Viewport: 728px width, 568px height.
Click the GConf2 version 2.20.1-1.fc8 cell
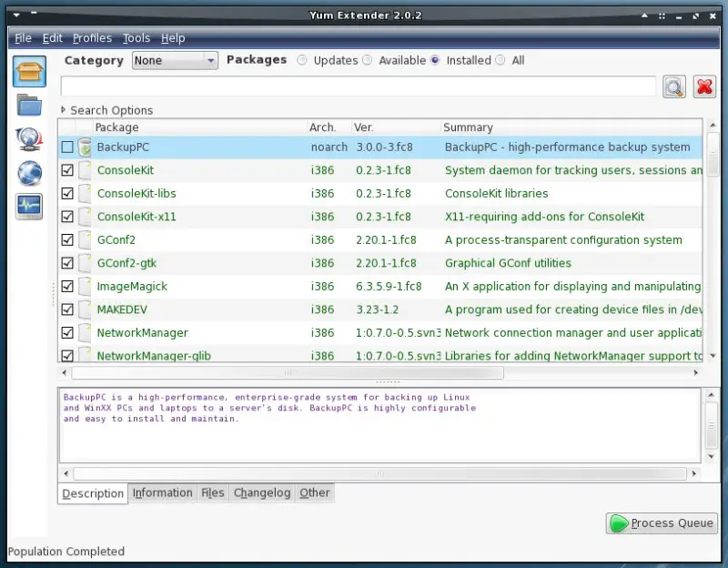[386, 240]
